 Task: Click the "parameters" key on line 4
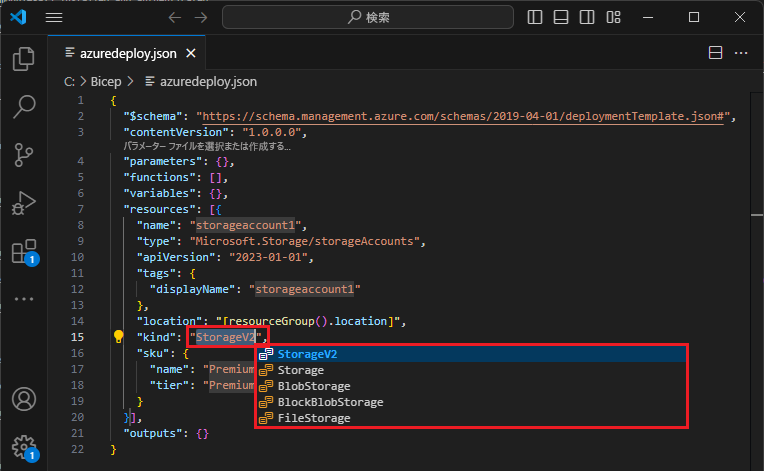pos(163,161)
